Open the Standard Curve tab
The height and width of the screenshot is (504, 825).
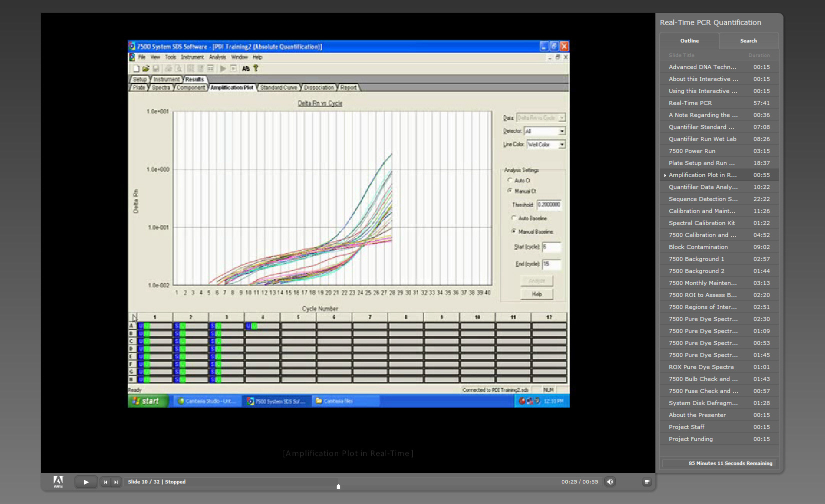point(279,87)
